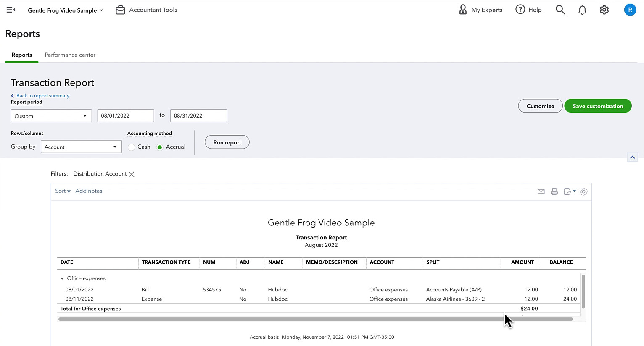Switch to the Reports tab
Image resolution: width=644 pixels, height=346 pixels.
click(x=21, y=55)
